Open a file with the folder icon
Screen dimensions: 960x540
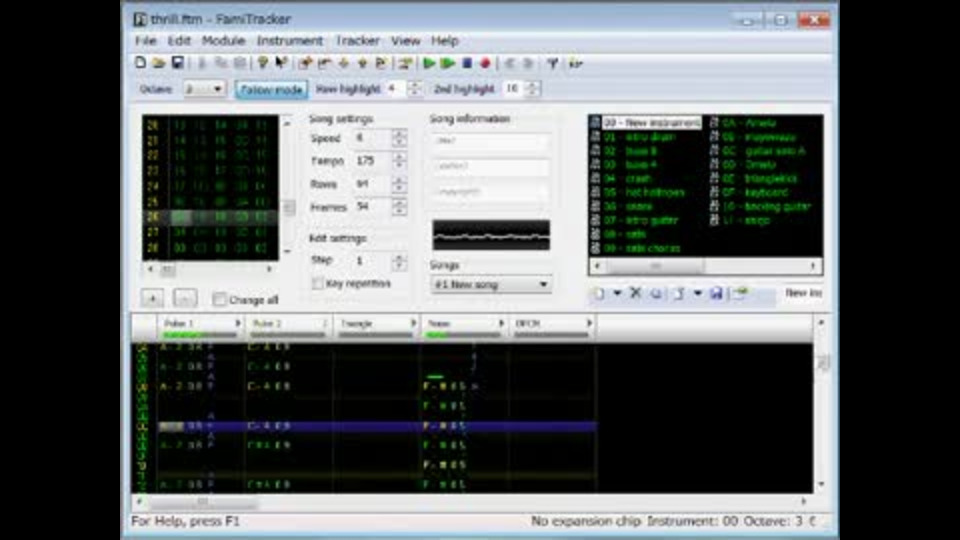[159, 63]
